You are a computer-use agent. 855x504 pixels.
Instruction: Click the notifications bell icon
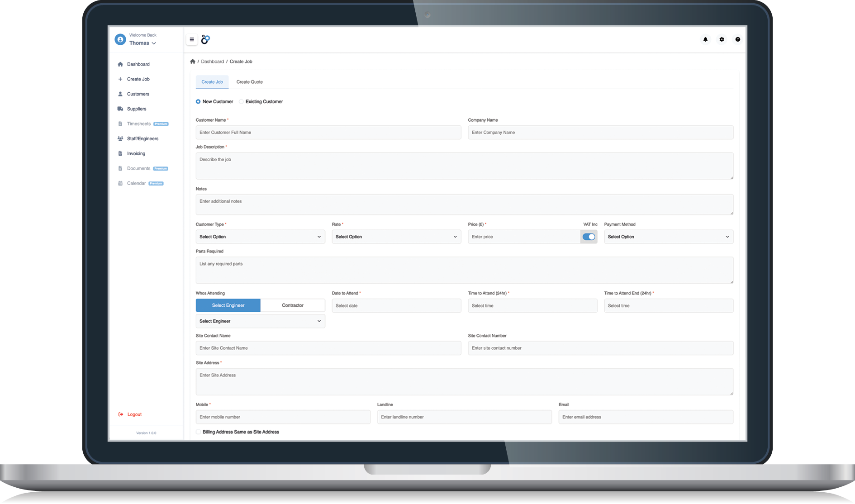point(705,39)
